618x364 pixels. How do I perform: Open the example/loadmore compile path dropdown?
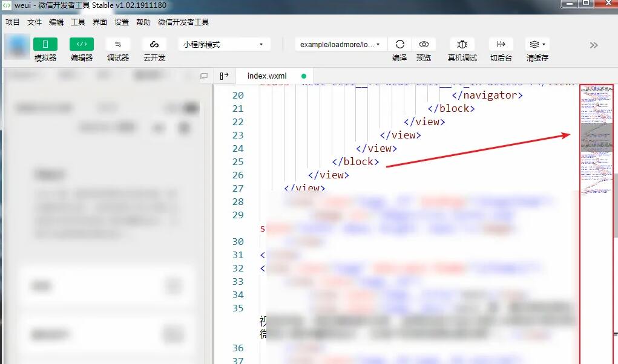[x=341, y=45]
